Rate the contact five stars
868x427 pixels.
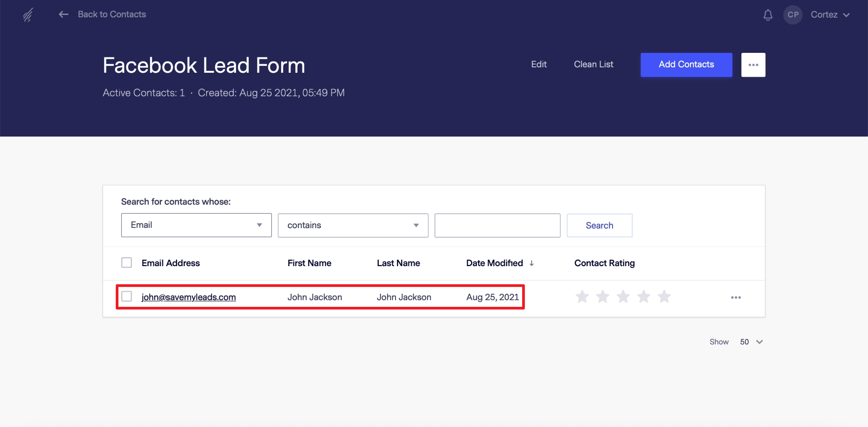pyautogui.click(x=664, y=296)
